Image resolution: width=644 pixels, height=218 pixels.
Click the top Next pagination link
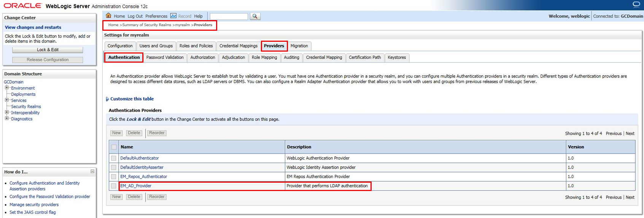630,134
